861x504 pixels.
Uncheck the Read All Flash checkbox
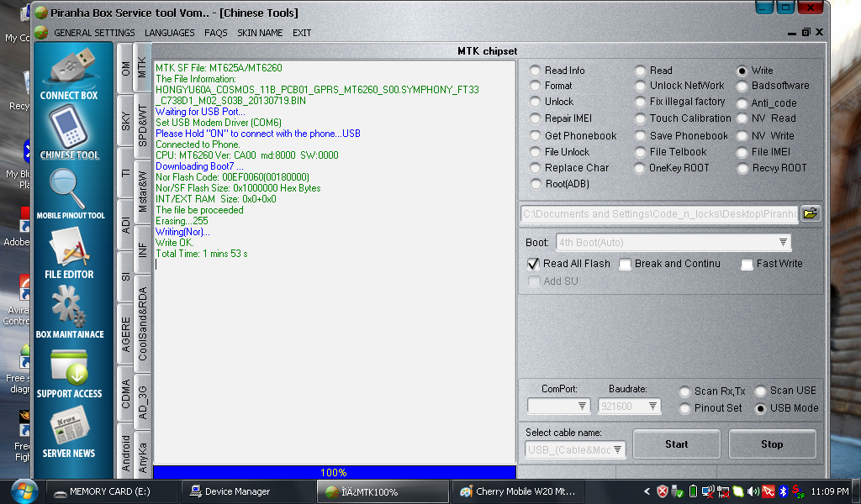click(533, 264)
